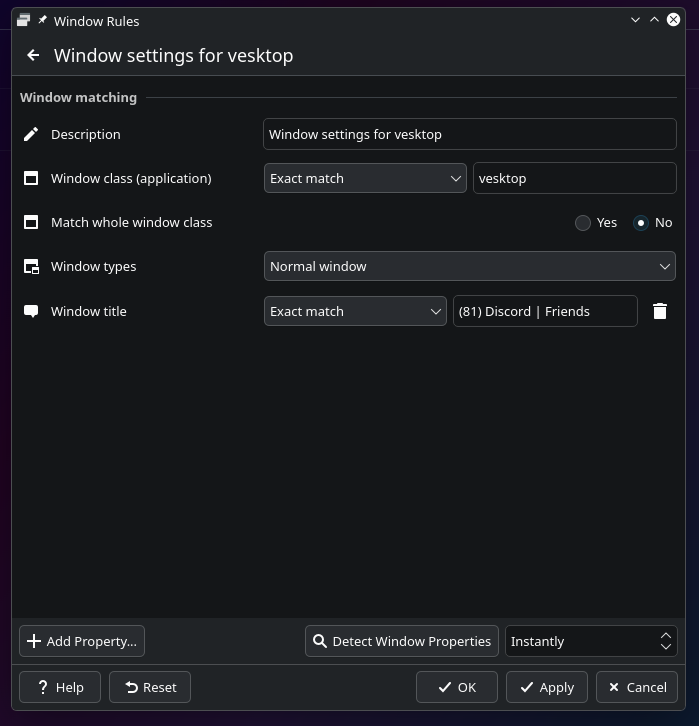The width and height of the screenshot is (699, 726).
Task: Select Yes for Match whole window class
Action: pyautogui.click(x=583, y=223)
